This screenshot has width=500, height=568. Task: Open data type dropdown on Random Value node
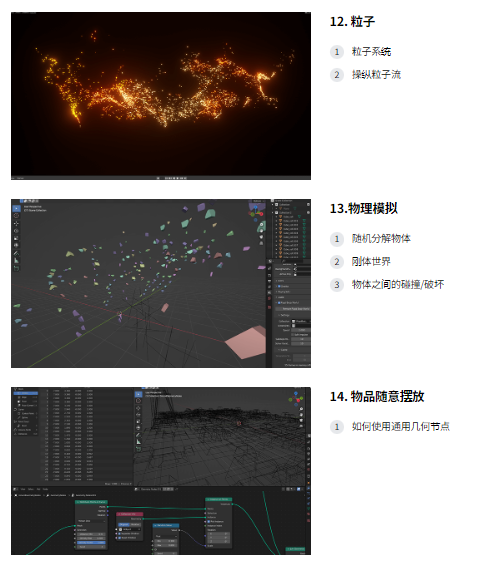click(166, 536)
